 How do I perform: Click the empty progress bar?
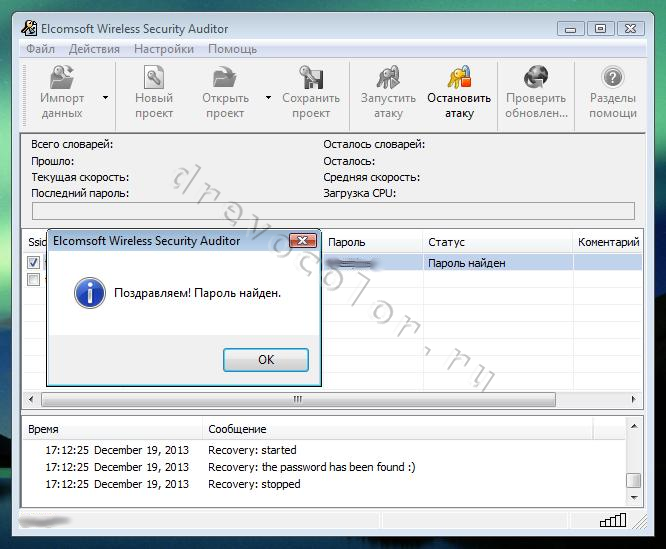click(x=333, y=211)
